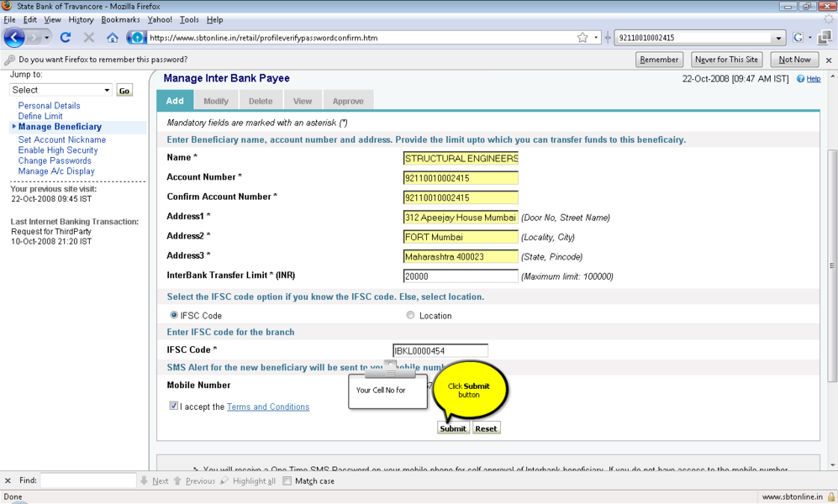Viewport: 838px width, 504px height.
Task: Click the Google search engine icon
Action: (798, 38)
